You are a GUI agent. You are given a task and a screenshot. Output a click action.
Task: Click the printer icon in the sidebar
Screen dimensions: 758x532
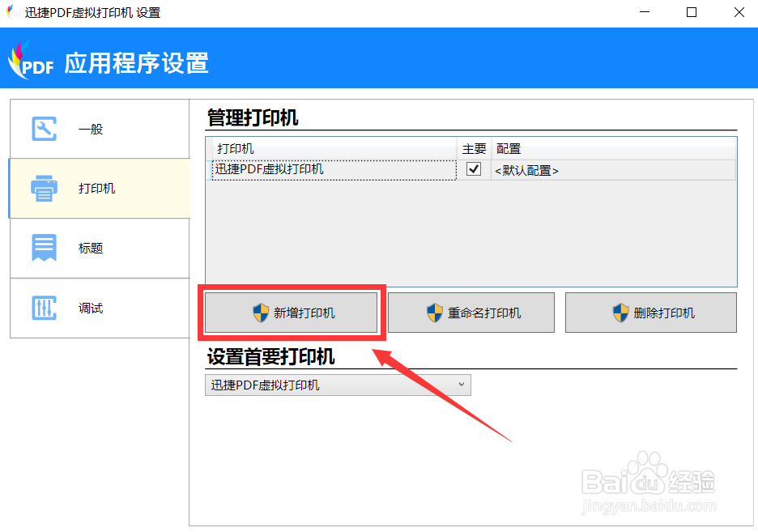(44, 189)
